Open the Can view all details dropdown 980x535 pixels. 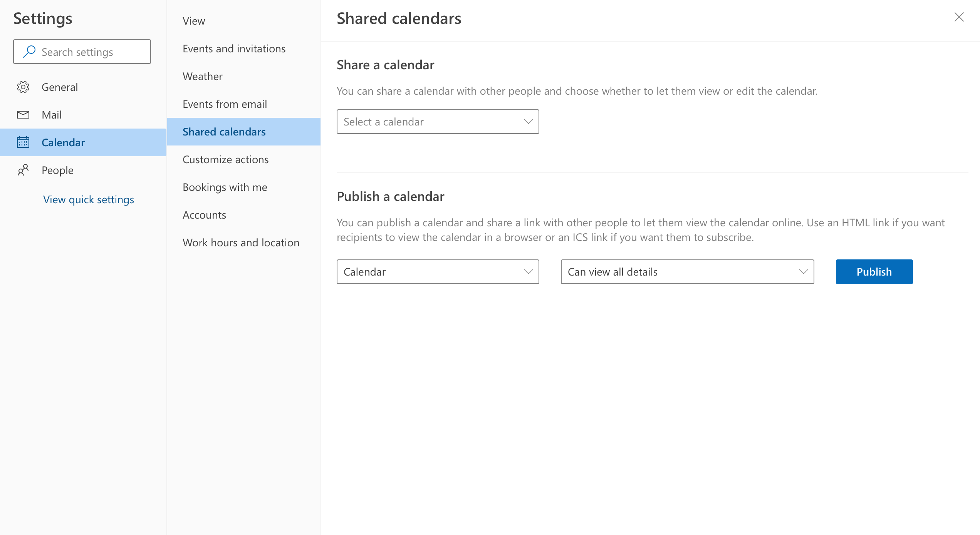(x=687, y=272)
